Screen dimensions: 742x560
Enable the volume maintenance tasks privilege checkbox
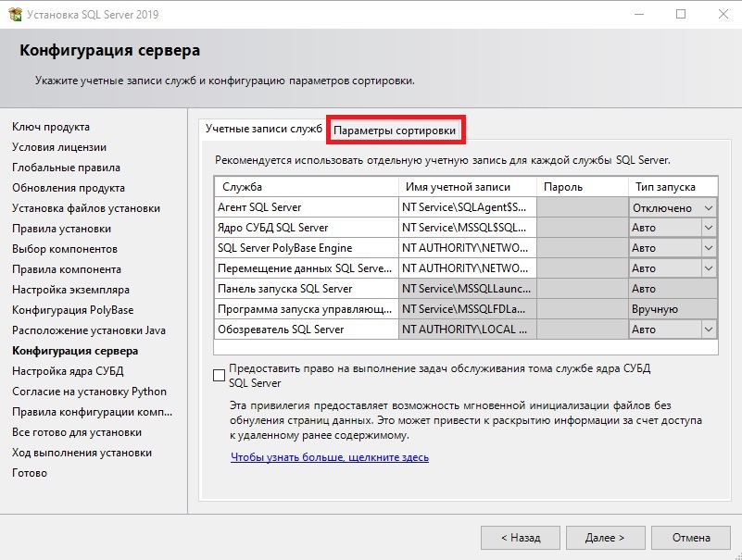click(220, 376)
